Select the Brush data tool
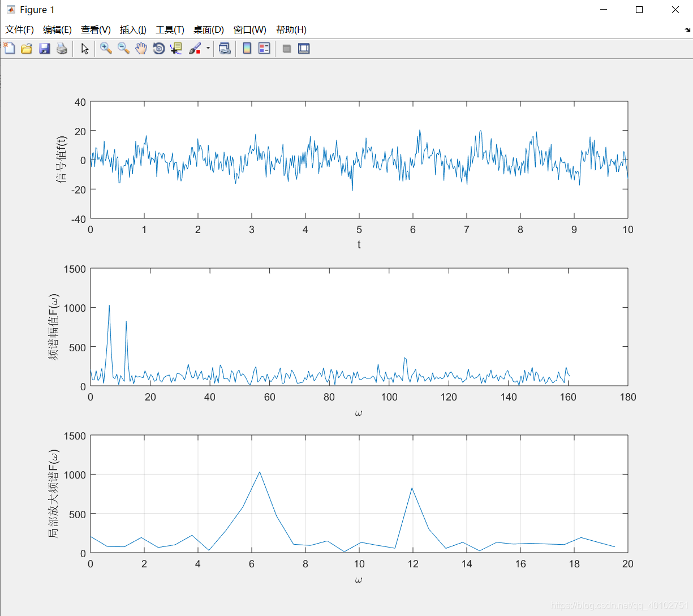The height and width of the screenshot is (616, 693). tap(195, 49)
